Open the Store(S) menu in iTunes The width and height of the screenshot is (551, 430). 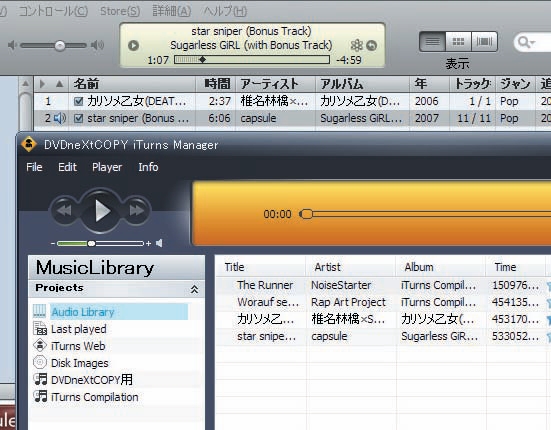(x=120, y=11)
